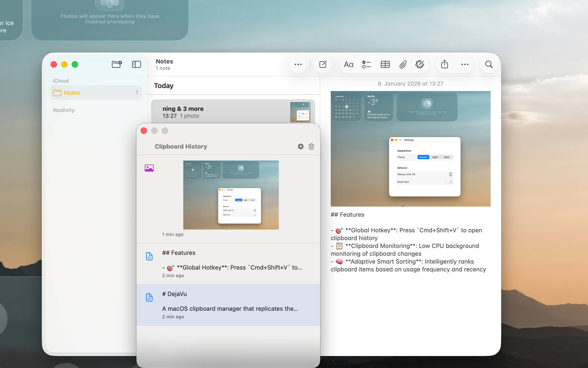Screen dimensions: 588x368
Task: Click the document icon beside ## Features entry
Action: click(x=149, y=256)
